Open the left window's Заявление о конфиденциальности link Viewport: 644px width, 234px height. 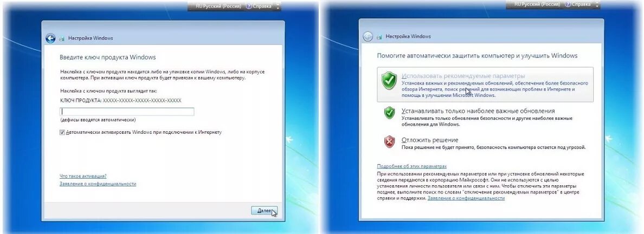click(98, 184)
